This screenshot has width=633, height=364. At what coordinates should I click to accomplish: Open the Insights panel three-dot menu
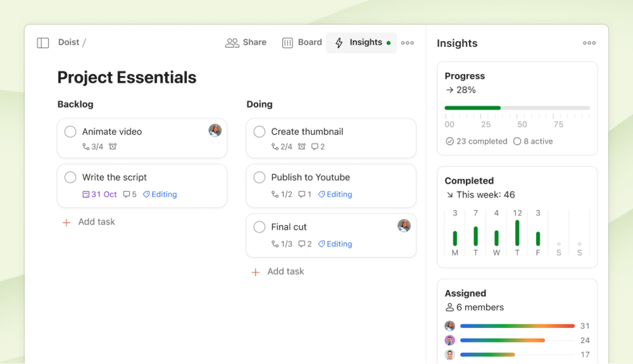click(589, 43)
